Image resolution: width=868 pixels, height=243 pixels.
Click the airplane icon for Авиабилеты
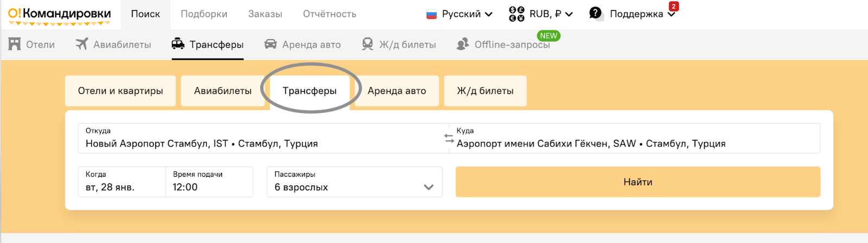click(81, 44)
